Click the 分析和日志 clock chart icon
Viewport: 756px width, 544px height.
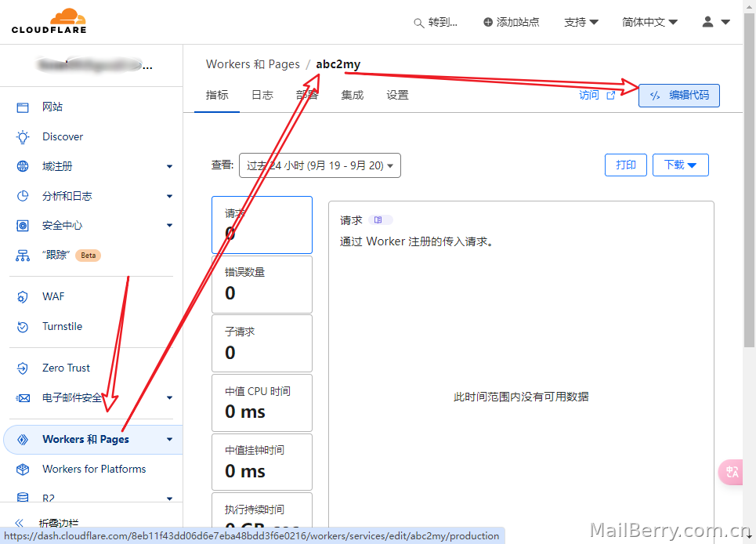pos(23,196)
